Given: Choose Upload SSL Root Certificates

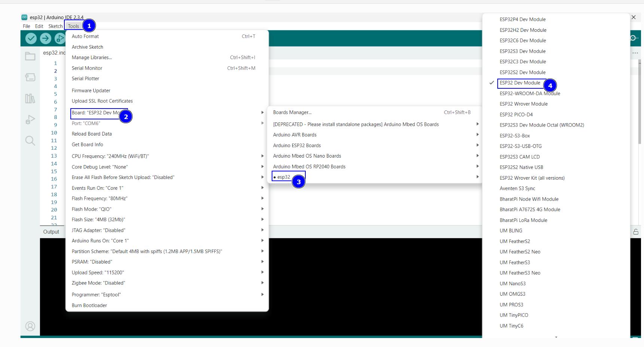Looking at the screenshot, I should (x=167, y=101).
